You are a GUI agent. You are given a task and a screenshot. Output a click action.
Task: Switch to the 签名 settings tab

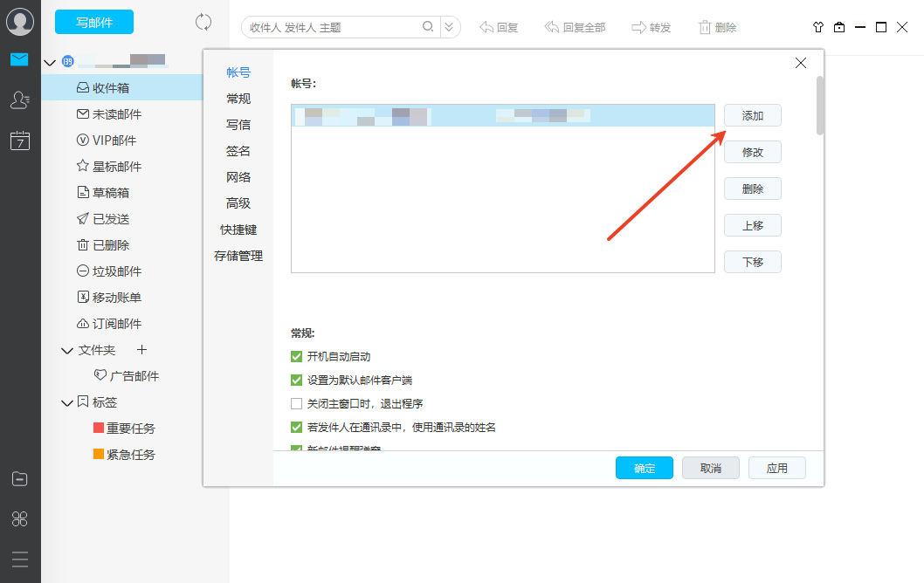click(x=238, y=151)
